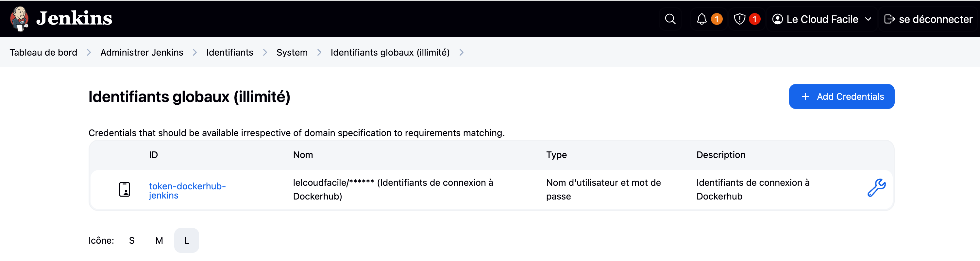This screenshot has height=261, width=980.
Task: Click the Jenkins title text in header
Action: point(74,19)
